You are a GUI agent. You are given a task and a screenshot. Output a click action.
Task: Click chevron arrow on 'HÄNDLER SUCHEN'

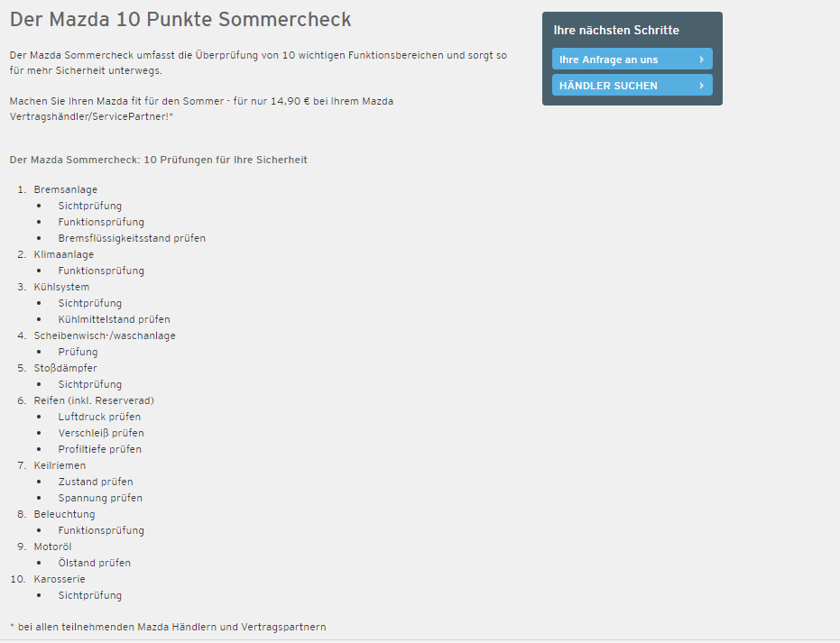tap(701, 85)
